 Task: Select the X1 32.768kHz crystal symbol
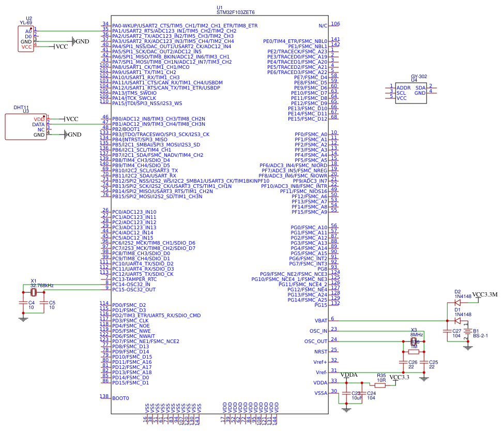click(x=34, y=292)
